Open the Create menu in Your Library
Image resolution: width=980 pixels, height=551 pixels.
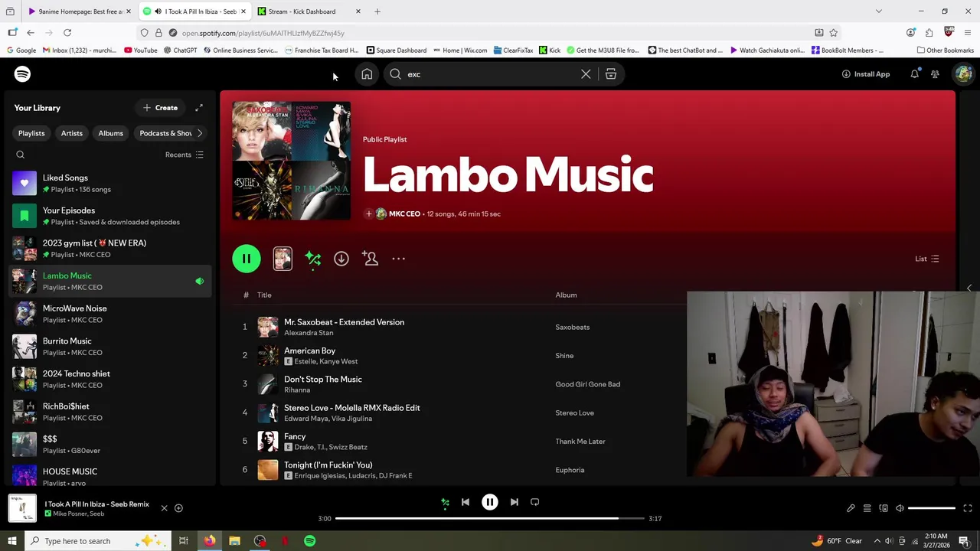[x=160, y=108]
